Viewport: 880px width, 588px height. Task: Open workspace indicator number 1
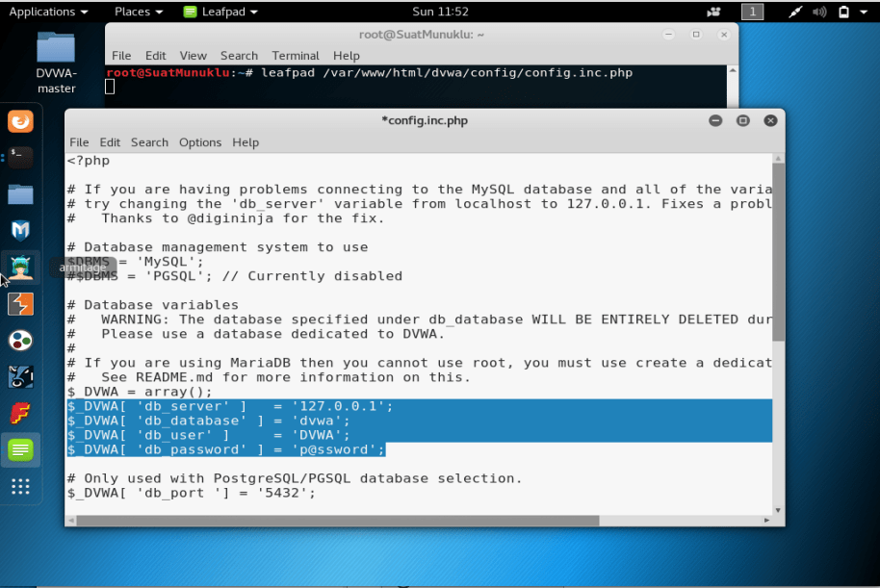tap(753, 12)
